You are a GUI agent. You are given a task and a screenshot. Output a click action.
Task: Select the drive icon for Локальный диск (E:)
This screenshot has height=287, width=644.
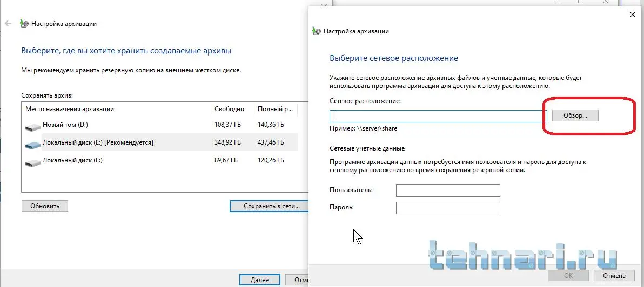pos(33,143)
